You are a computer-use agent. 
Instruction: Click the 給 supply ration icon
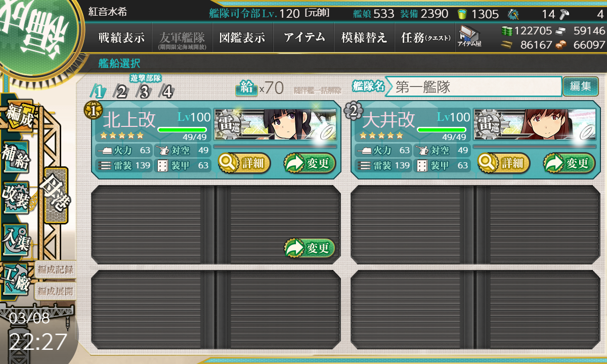(246, 88)
